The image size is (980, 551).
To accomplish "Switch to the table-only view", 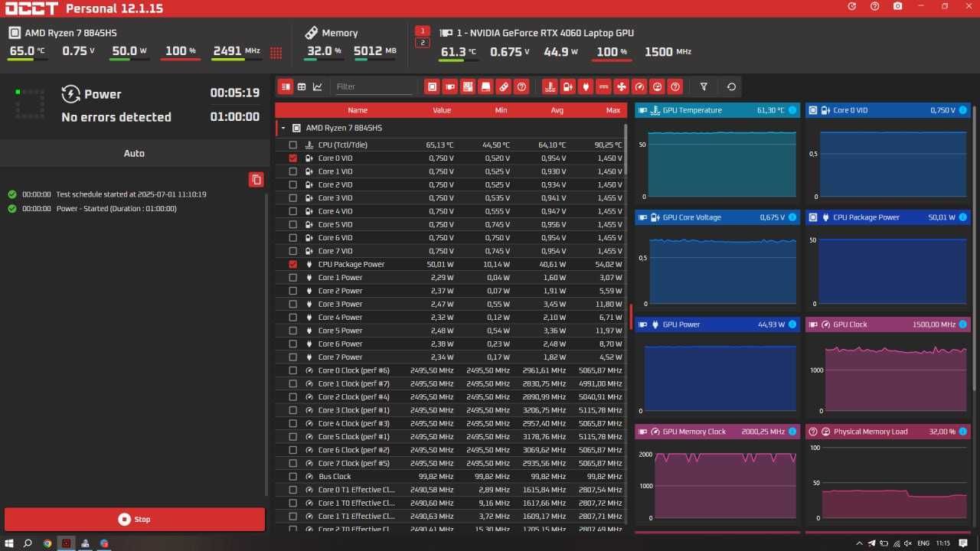I will coord(302,86).
